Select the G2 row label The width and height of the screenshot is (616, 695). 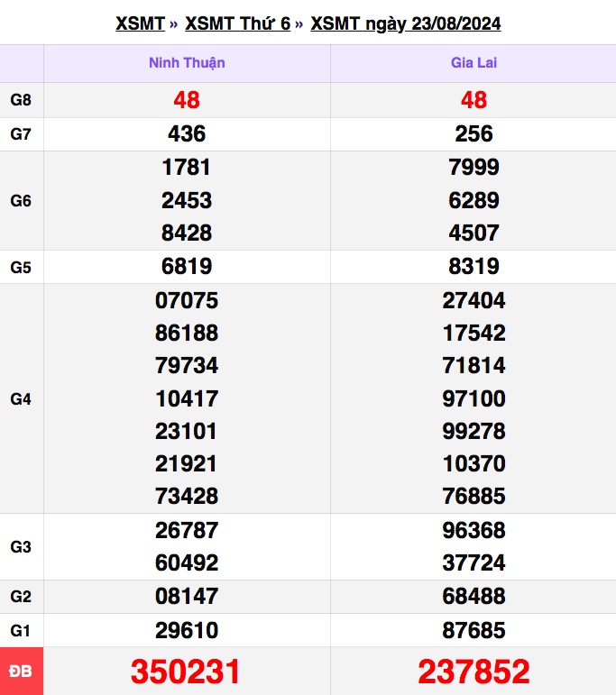[21, 597]
